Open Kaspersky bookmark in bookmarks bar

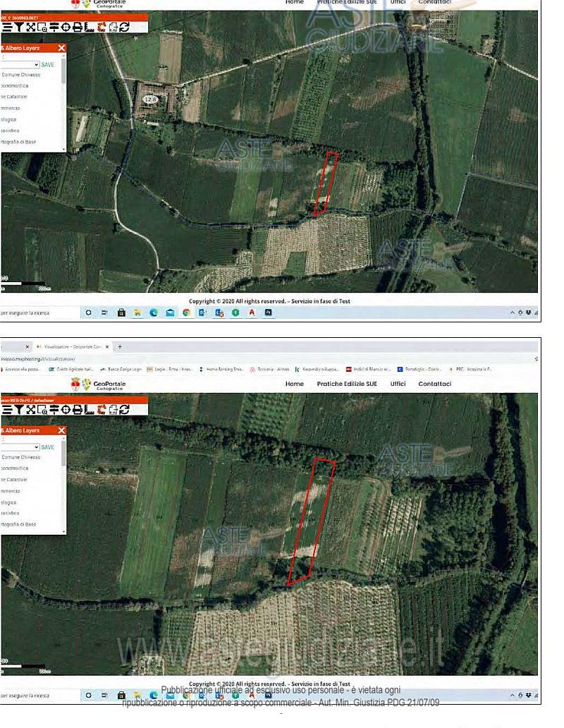317,370
